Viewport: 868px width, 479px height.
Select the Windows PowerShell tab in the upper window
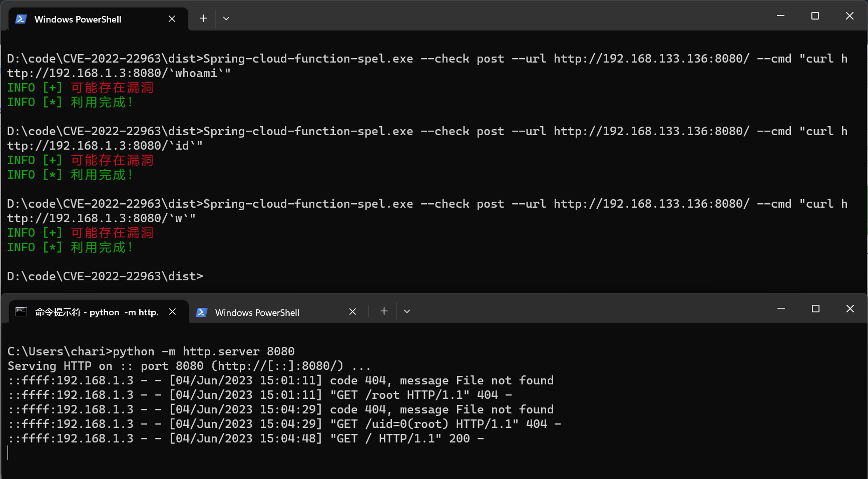point(99,19)
